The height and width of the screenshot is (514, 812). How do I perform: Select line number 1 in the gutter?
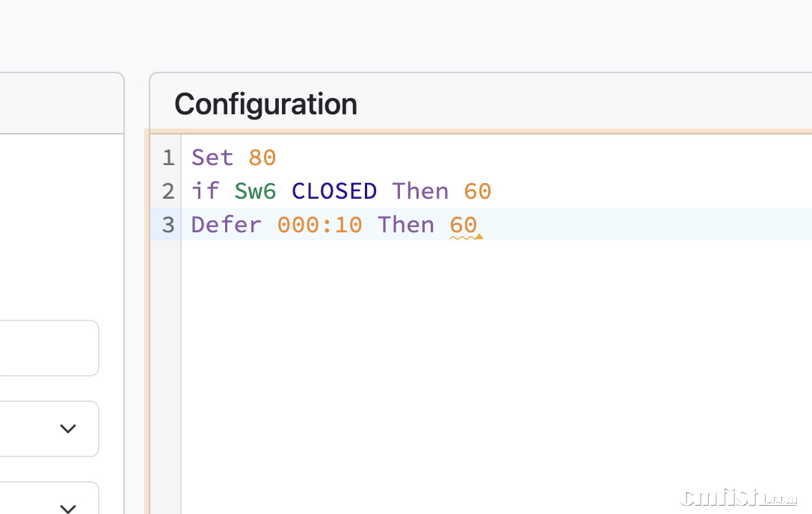(168, 158)
